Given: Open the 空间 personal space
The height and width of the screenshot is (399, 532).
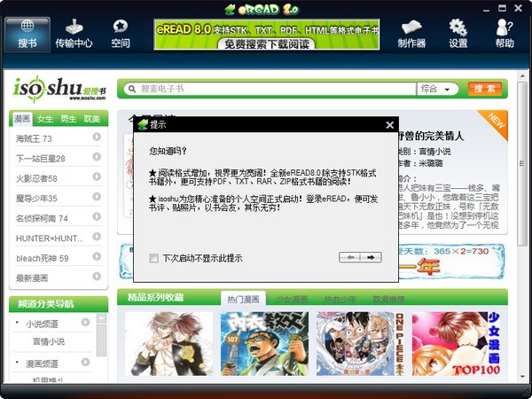Looking at the screenshot, I should point(121,35).
